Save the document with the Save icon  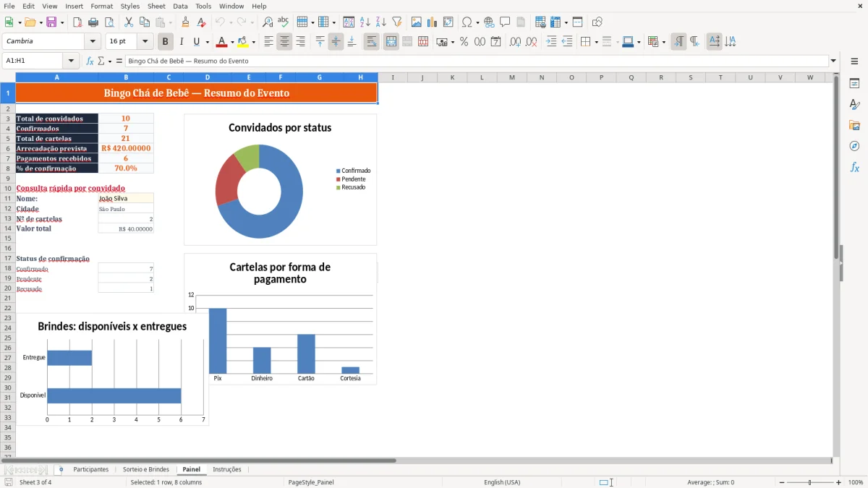click(x=51, y=22)
